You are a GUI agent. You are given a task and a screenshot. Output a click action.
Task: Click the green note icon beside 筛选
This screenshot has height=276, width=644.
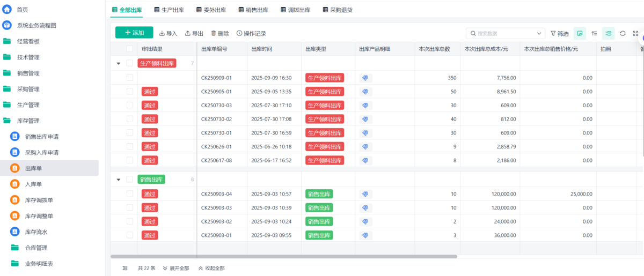580,33
